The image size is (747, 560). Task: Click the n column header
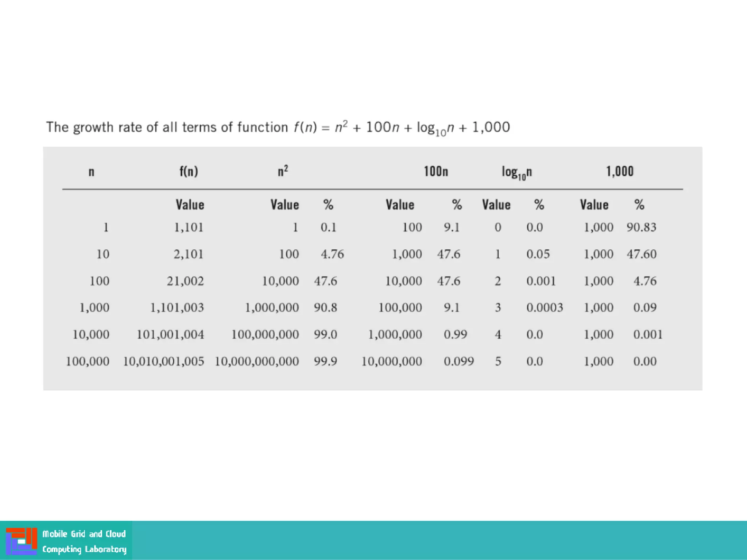point(92,171)
